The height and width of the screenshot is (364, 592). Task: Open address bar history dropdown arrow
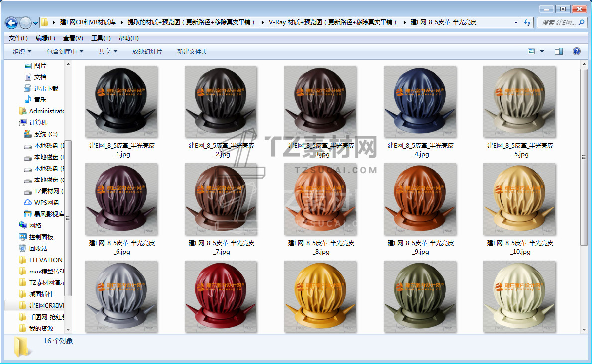[516, 23]
